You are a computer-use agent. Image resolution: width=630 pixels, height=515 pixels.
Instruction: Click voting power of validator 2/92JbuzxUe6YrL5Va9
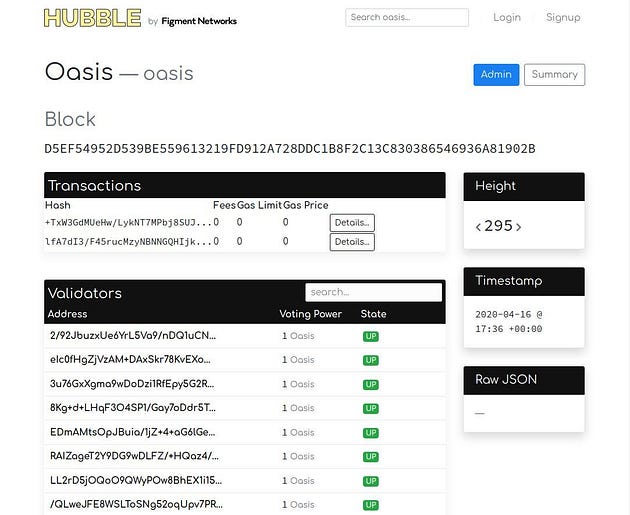(x=298, y=336)
